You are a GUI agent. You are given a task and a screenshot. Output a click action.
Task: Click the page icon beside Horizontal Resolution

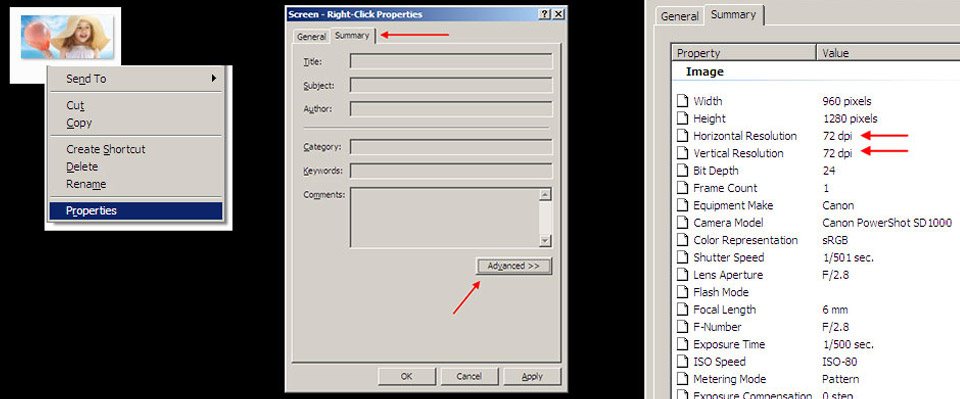point(683,136)
